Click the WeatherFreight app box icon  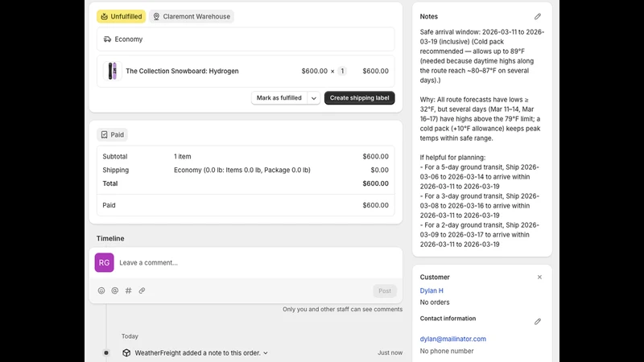126,353
